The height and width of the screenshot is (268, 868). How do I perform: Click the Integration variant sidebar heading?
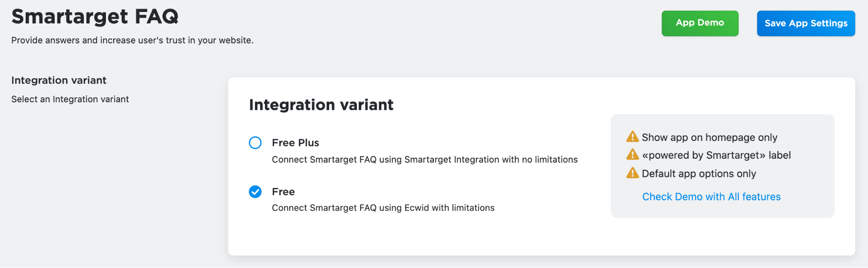(59, 80)
